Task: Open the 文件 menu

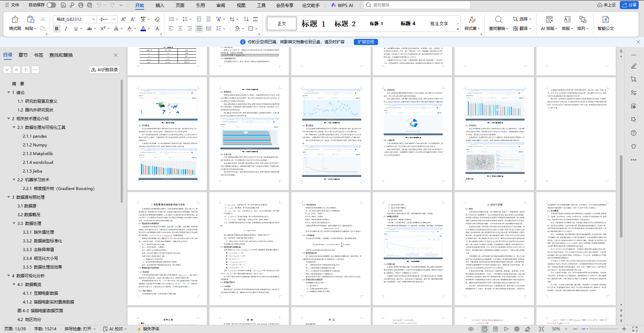Action: point(13,5)
